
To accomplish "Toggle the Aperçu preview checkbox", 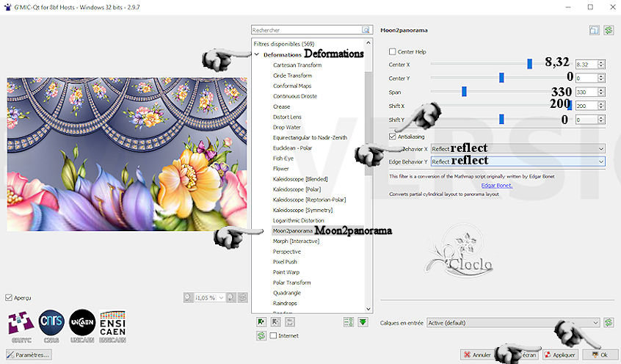I will (x=9, y=297).
